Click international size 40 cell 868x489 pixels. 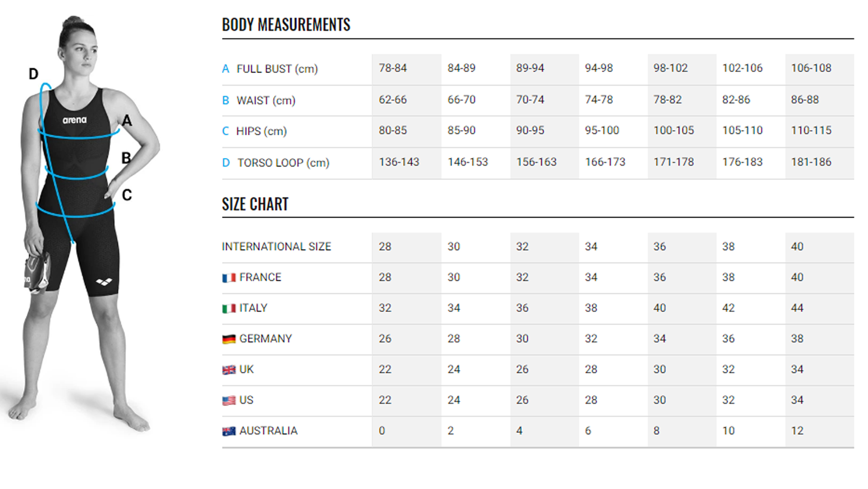(x=797, y=246)
